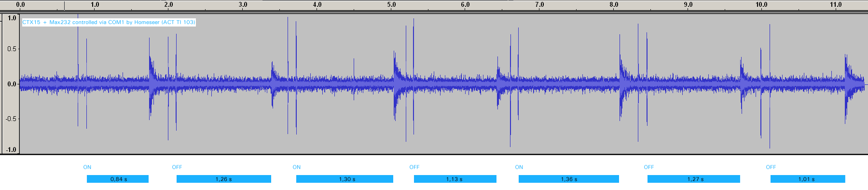Click the ON label above the 0,84 s bar

(87, 167)
